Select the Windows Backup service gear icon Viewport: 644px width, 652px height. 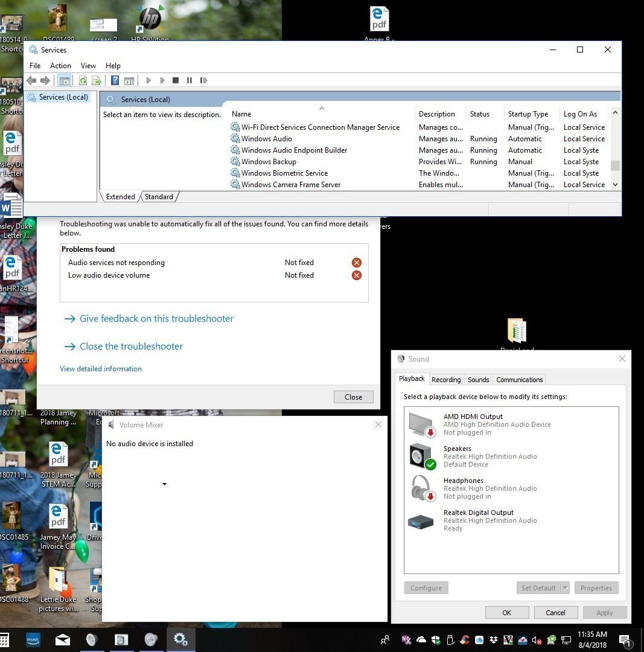(235, 161)
